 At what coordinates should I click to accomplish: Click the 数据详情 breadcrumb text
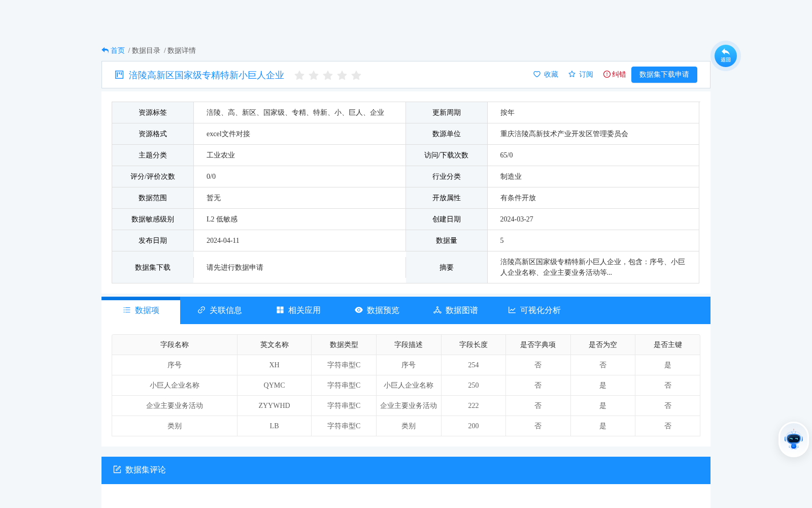coord(182,50)
